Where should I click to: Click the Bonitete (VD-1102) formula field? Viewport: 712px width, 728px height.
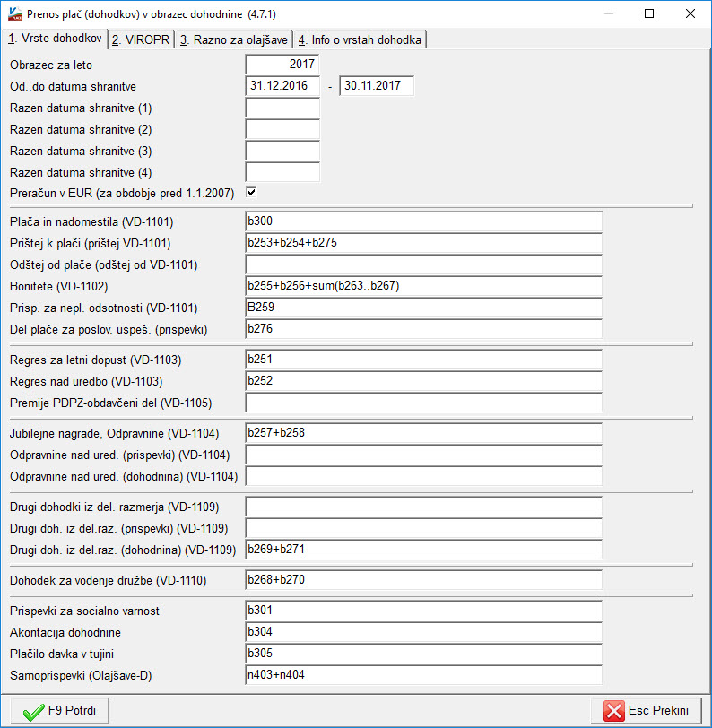coord(423,286)
